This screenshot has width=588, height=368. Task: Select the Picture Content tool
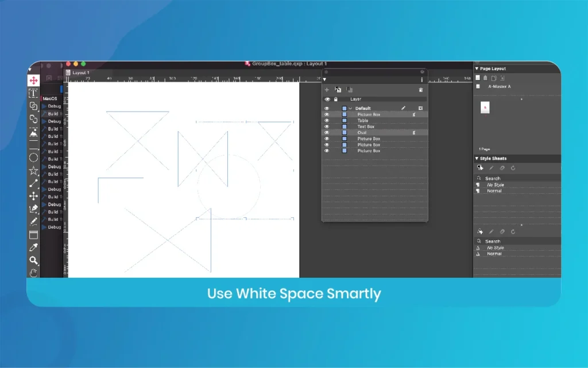coord(33,132)
